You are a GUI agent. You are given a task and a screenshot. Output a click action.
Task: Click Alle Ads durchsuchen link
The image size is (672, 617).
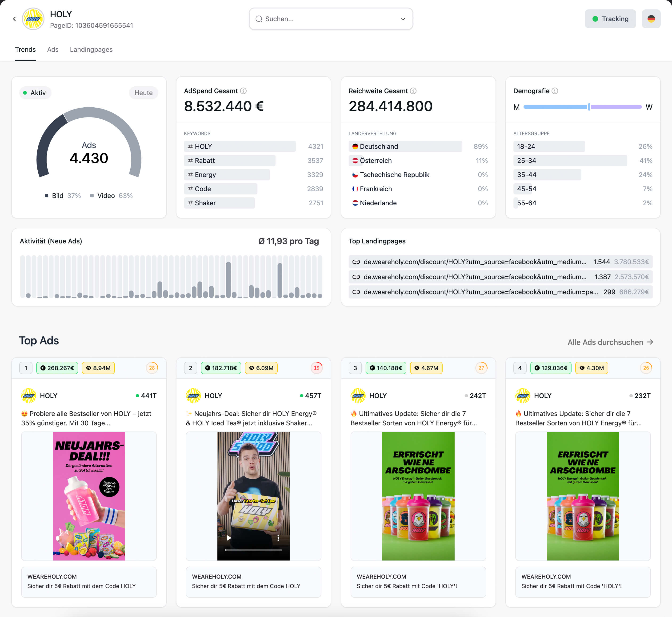[610, 342]
